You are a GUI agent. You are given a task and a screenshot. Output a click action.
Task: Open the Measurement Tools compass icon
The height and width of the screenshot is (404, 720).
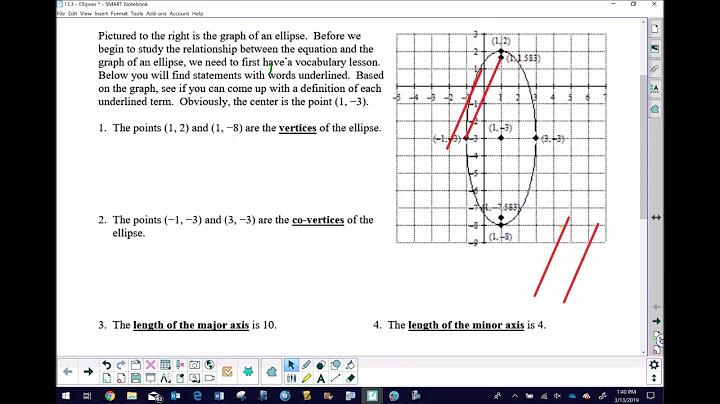pos(165,378)
